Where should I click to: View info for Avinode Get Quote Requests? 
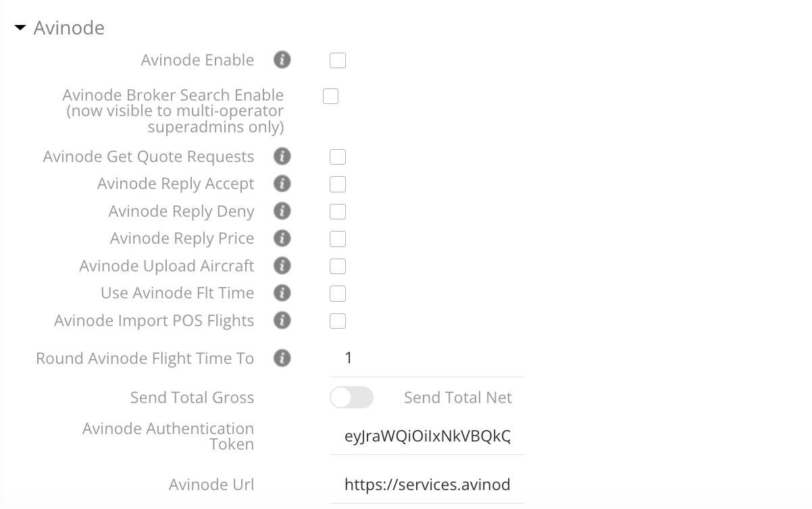(x=282, y=157)
